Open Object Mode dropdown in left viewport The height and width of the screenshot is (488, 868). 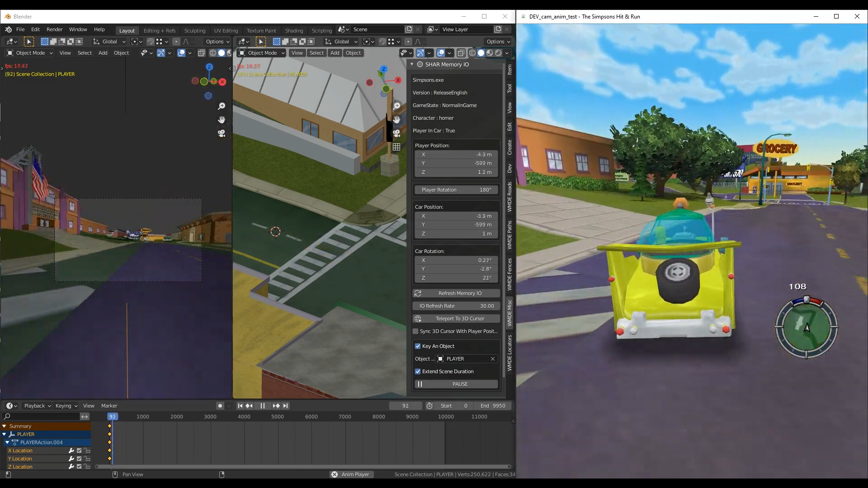30,53
